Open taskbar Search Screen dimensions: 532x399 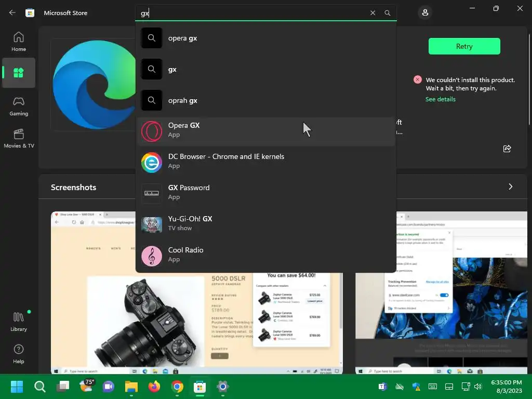click(x=39, y=387)
